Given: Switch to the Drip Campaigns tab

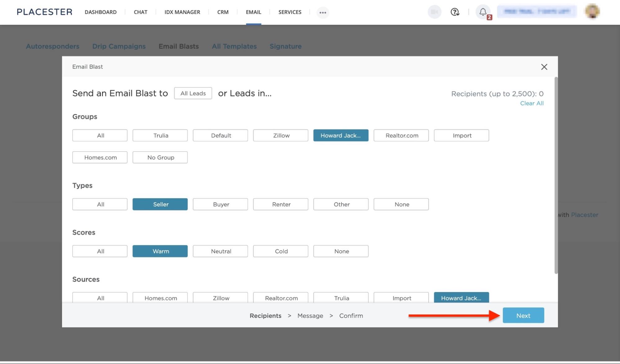Looking at the screenshot, I should 119,46.
